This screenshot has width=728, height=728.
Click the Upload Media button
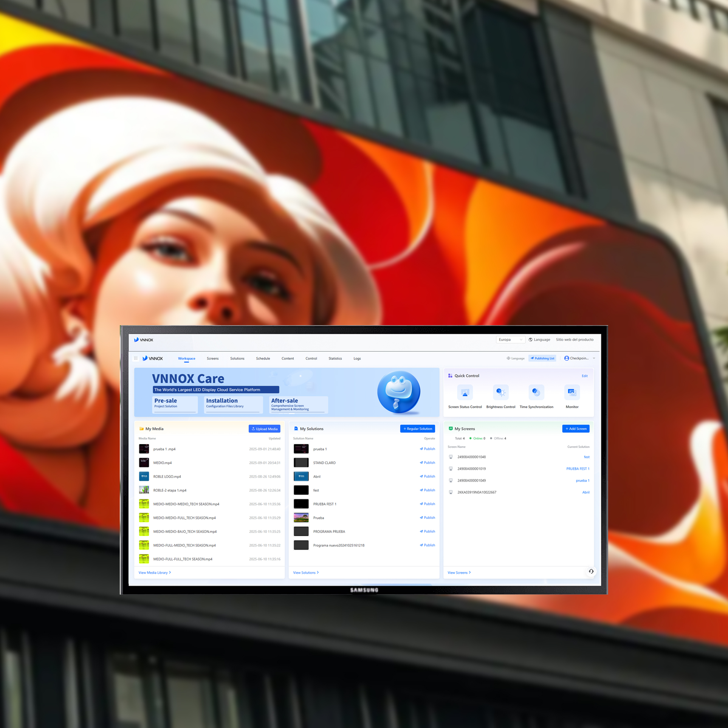264,429
